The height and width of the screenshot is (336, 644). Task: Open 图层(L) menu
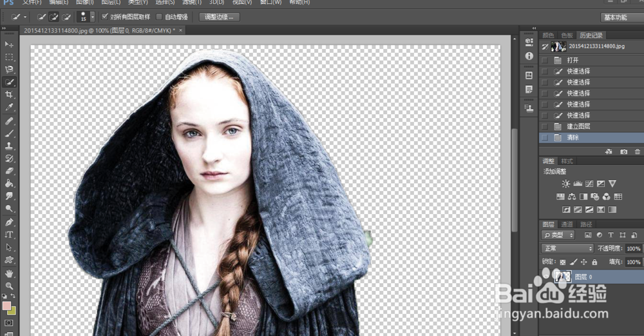[x=111, y=3]
